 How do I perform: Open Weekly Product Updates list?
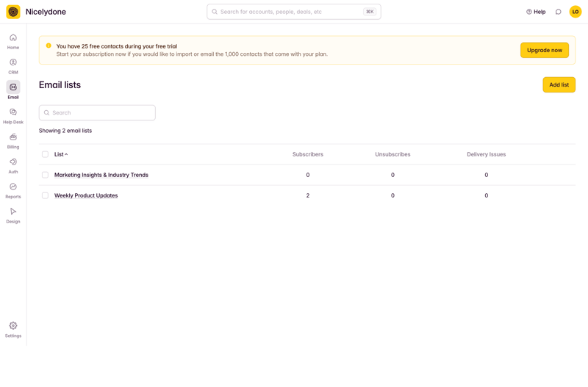86,195
